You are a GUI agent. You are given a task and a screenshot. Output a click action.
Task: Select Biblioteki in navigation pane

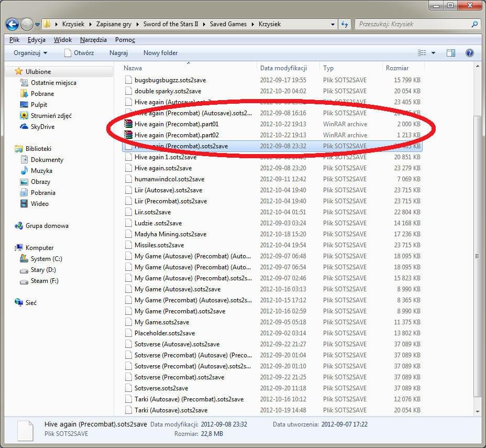pyautogui.click(x=33, y=149)
